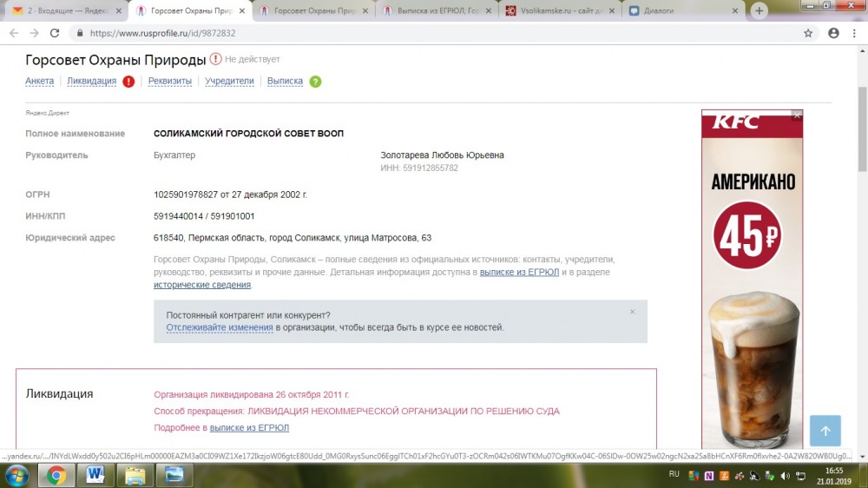The height and width of the screenshot is (488, 868).
Task: Follow the 'Отслеживайте изменения' link
Action: [x=220, y=327]
